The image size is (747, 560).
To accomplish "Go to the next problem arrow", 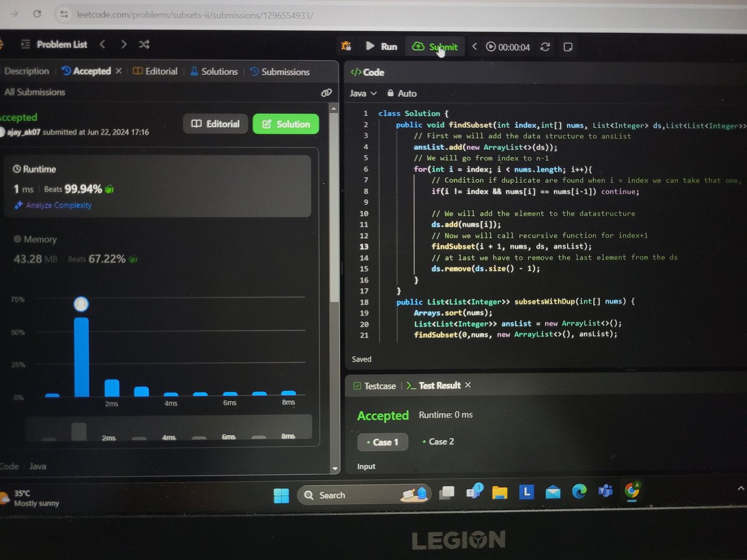I will coord(124,44).
